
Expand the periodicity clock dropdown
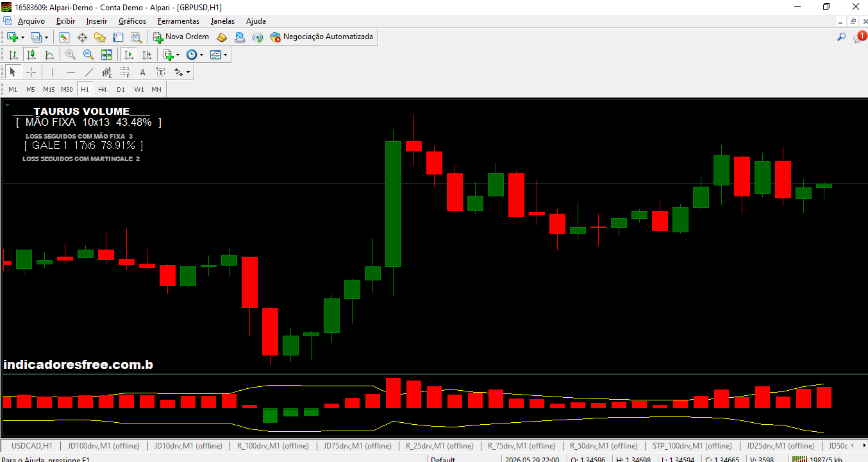point(201,55)
